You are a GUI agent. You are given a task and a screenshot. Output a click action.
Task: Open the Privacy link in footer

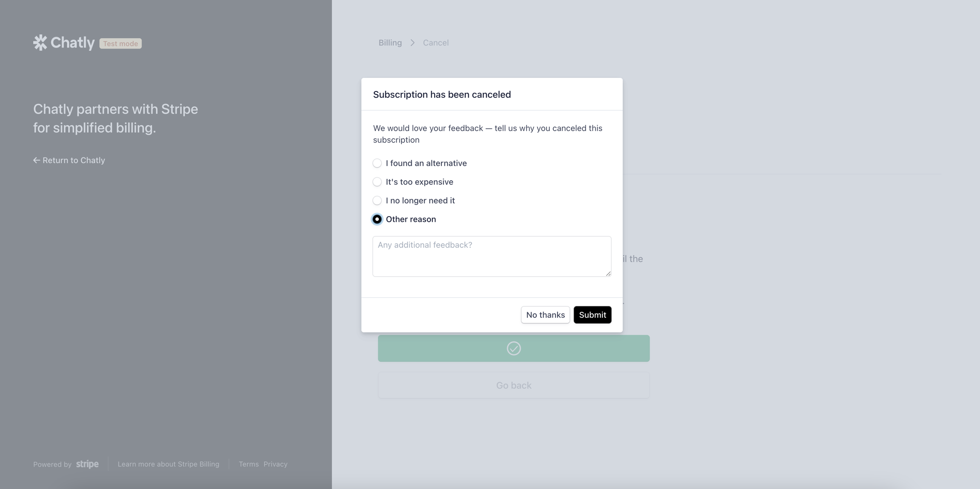[275, 464]
